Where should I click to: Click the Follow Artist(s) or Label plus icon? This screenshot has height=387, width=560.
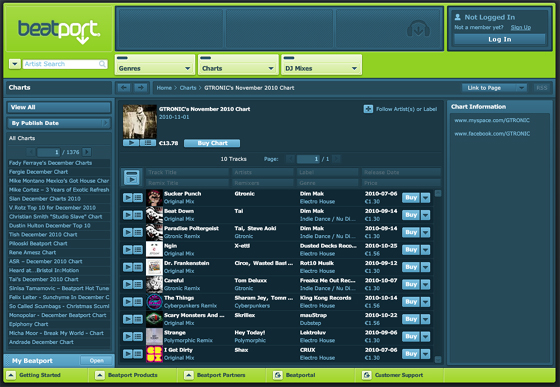coord(368,109)
